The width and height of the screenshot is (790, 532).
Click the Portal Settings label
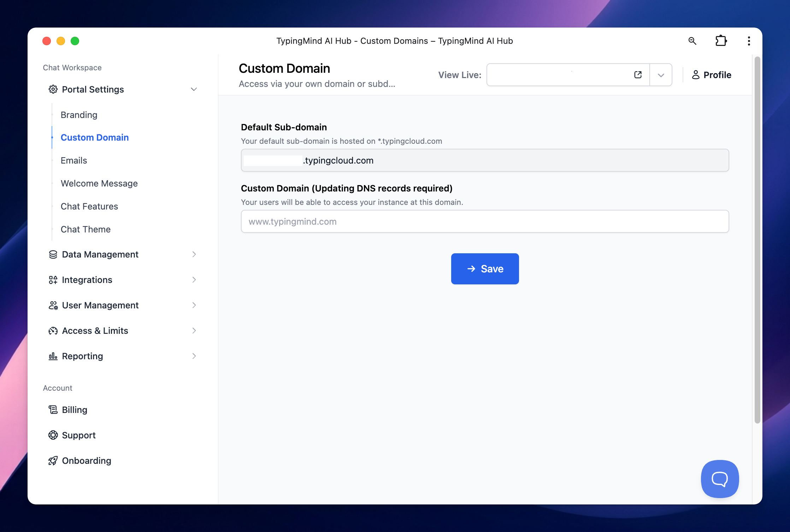point(93,89)
